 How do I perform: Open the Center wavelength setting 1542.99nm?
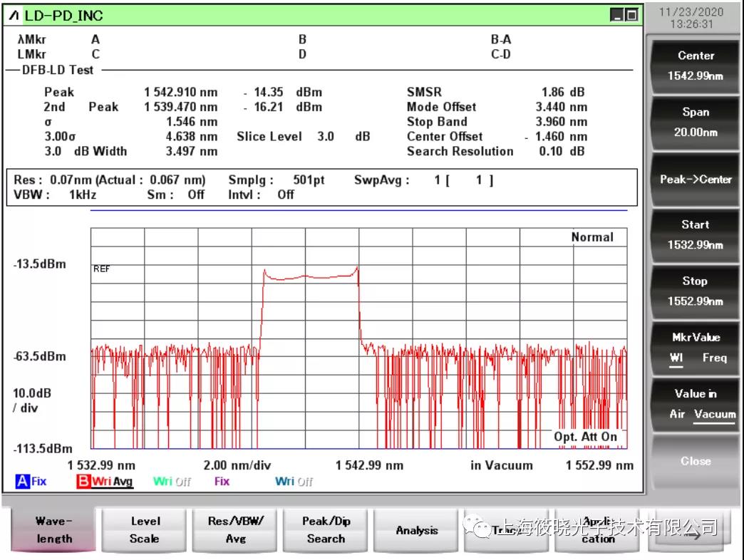(695, 66)
